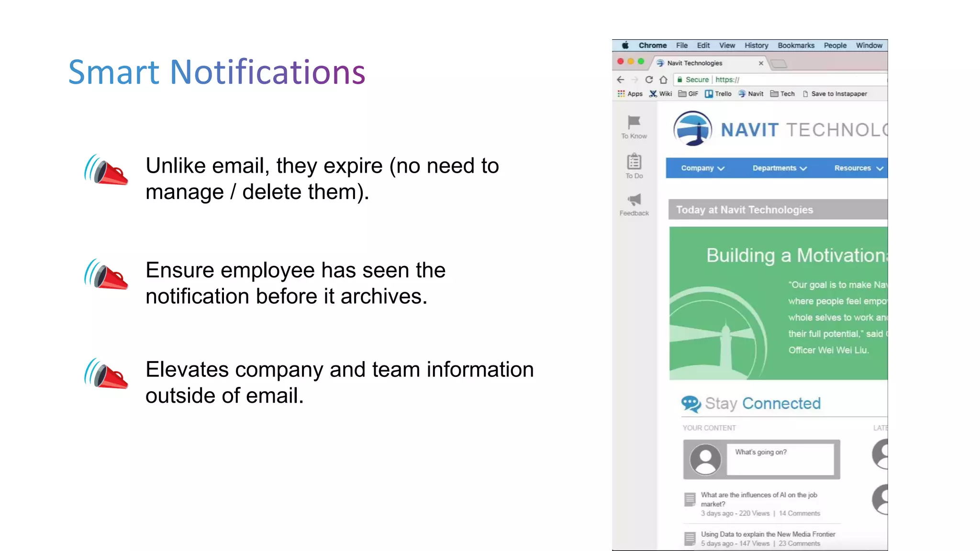Click the Secure padlock icon
Image resolution: width=980 pixels, height=551 pixels.
tap(679, 79)
